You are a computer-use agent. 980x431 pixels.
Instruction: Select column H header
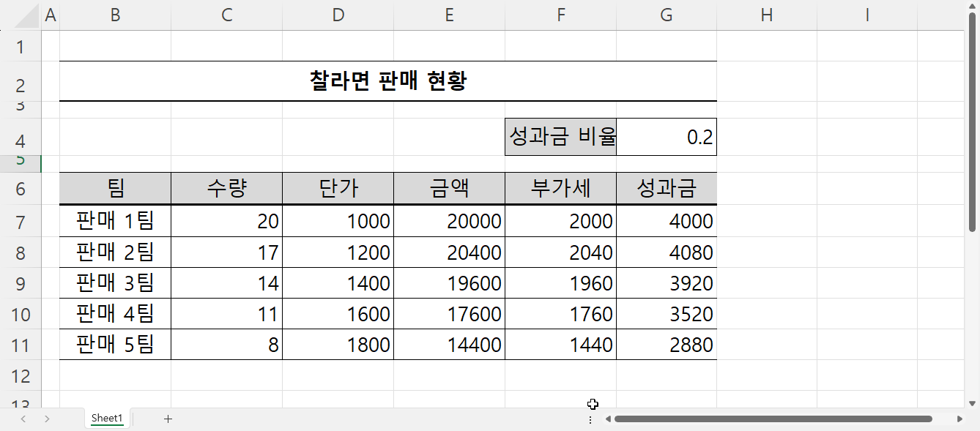pos(767,15)
